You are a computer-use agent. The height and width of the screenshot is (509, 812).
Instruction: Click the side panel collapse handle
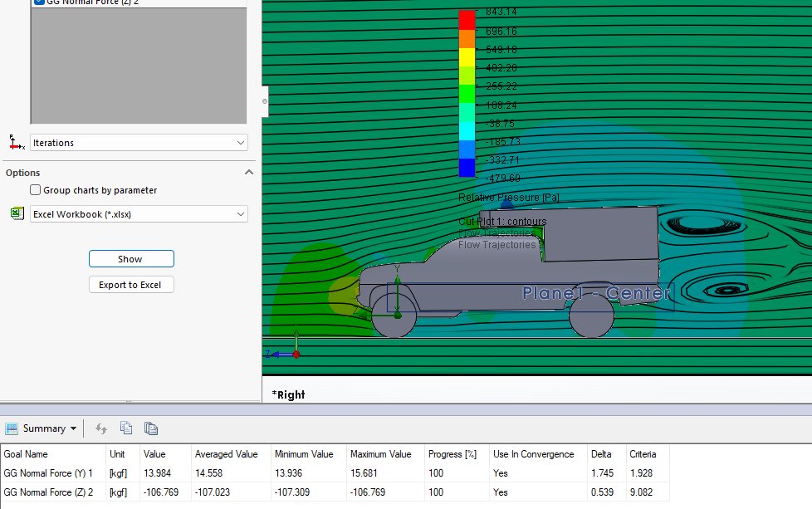[x=265, y=101]
